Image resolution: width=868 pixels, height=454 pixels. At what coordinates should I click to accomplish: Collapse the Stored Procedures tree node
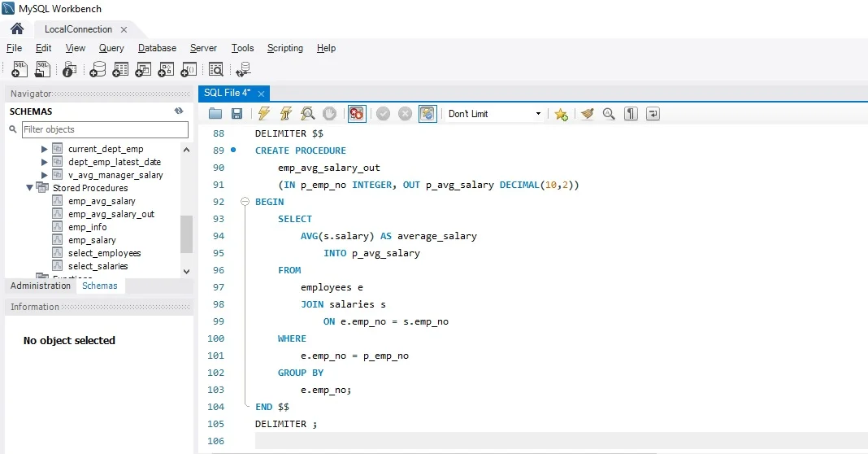30,188
